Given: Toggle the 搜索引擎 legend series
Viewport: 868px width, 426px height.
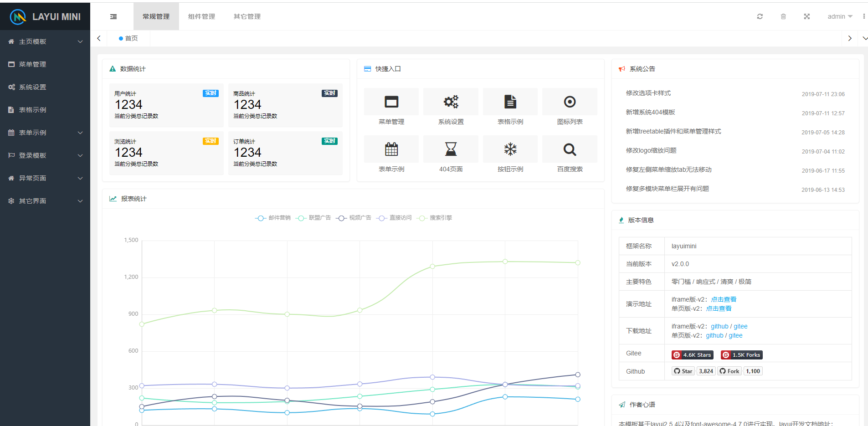Looking at the screenshot, I should click(x=435, y=218).
